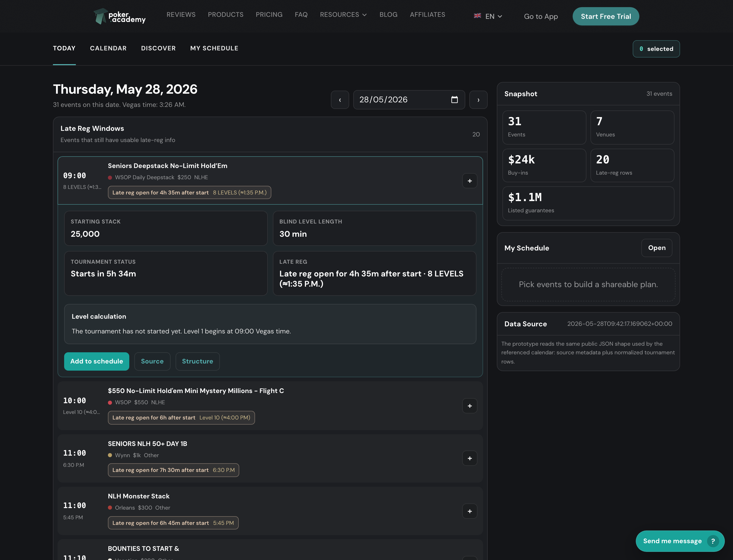Image resolution: width=733 pixels, height=560 pixels.
Task: Expand the Resources menu
Action: point(343,15)
